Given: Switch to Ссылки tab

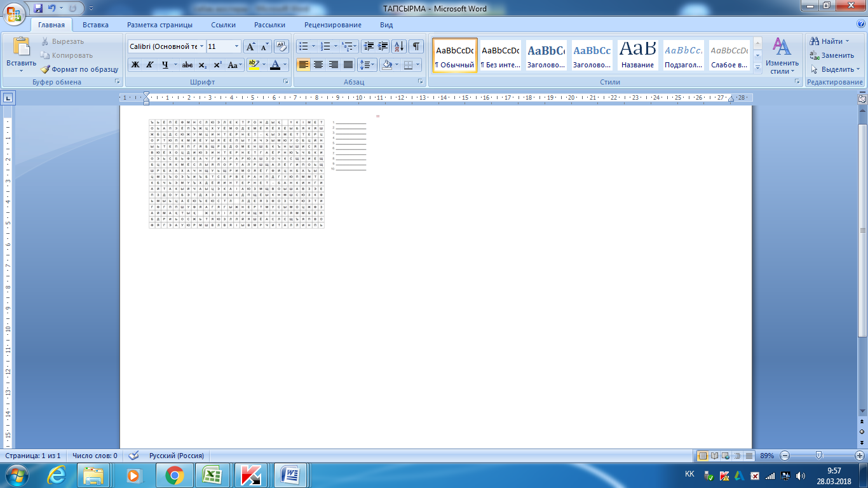Looking at the screenshot, I should point(223,25).
